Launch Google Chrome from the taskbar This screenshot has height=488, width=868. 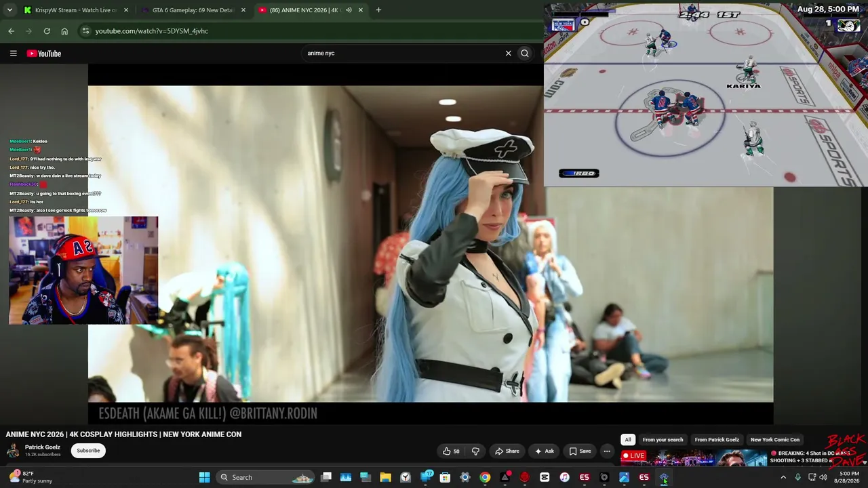(485, 477)
